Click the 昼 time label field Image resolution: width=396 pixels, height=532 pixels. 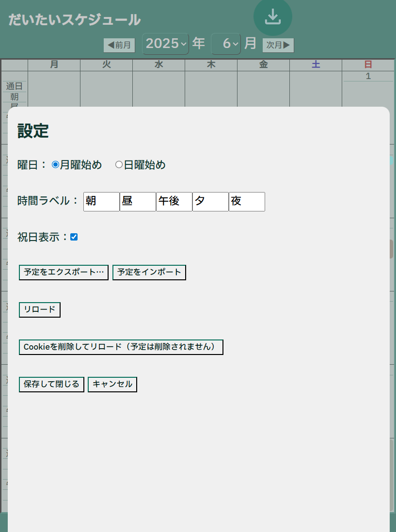pos(138,201)
